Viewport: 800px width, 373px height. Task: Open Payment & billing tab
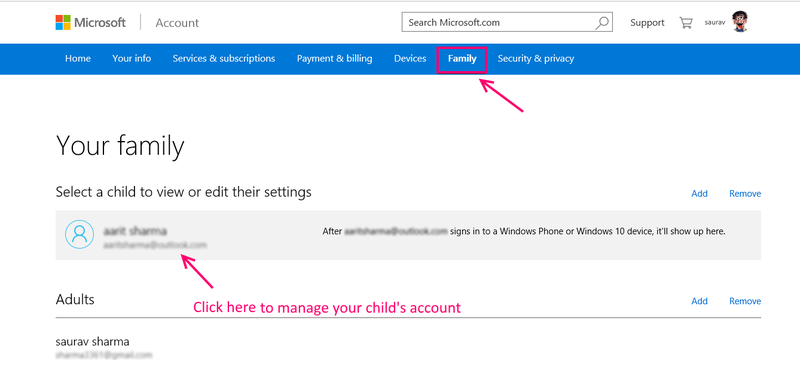pyautogui.click(x=335, y=59)
